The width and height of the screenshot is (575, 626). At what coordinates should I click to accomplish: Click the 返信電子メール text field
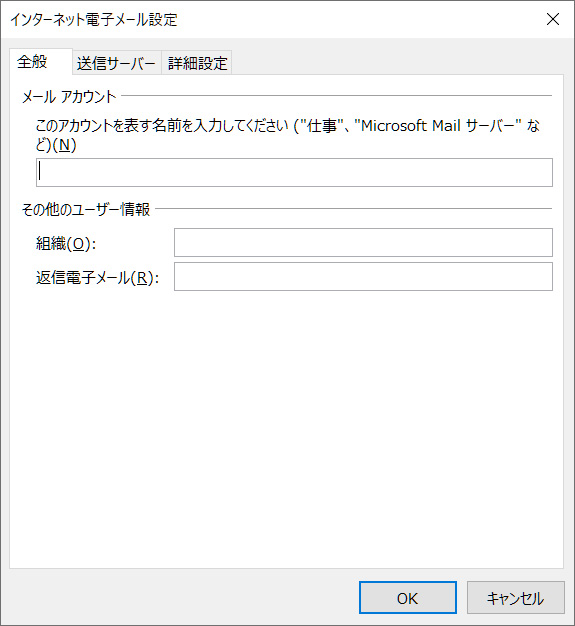pyautogui.click(x=363, y=276)
